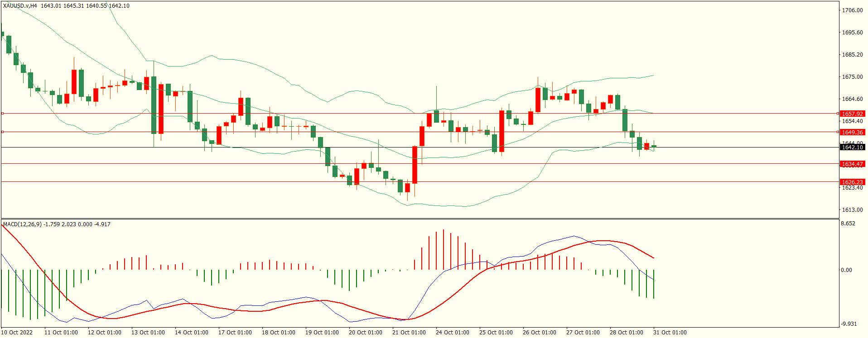Viewport: 868px width, 338px height.
Task: Select the red 1649.36 price tag
Action: click(x=852, y=133)
